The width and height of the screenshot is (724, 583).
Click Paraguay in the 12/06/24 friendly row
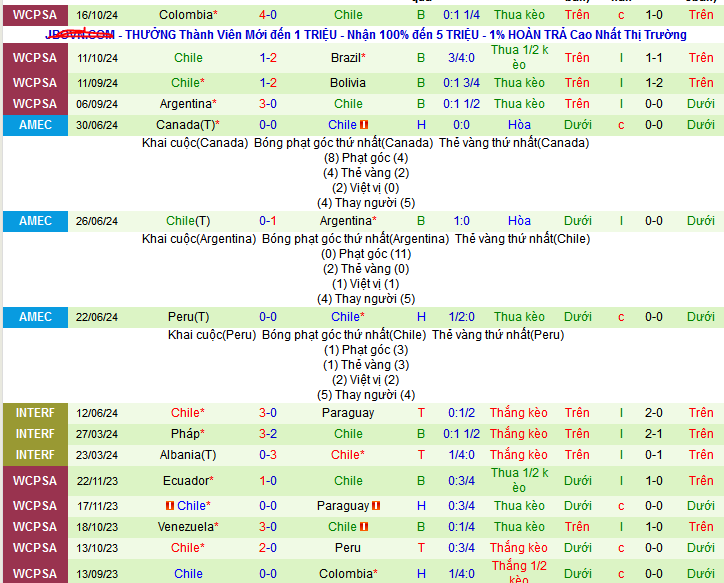(x=348, y=413)
